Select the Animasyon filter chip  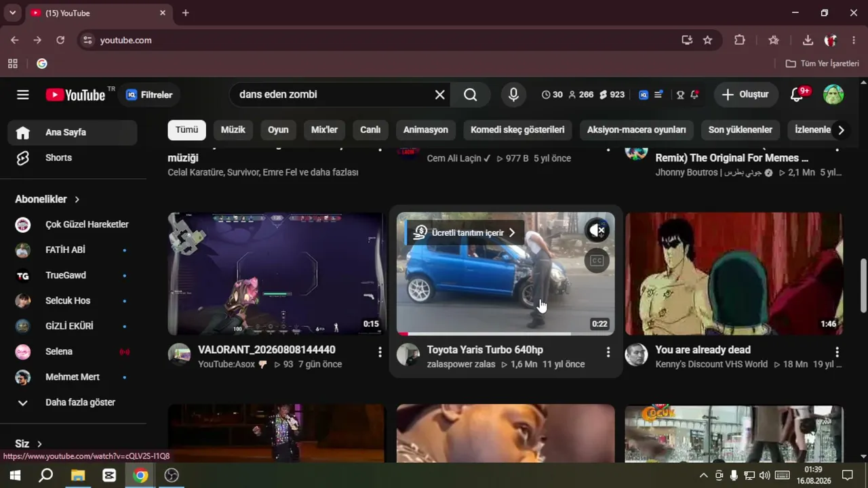tap(426, 129)
